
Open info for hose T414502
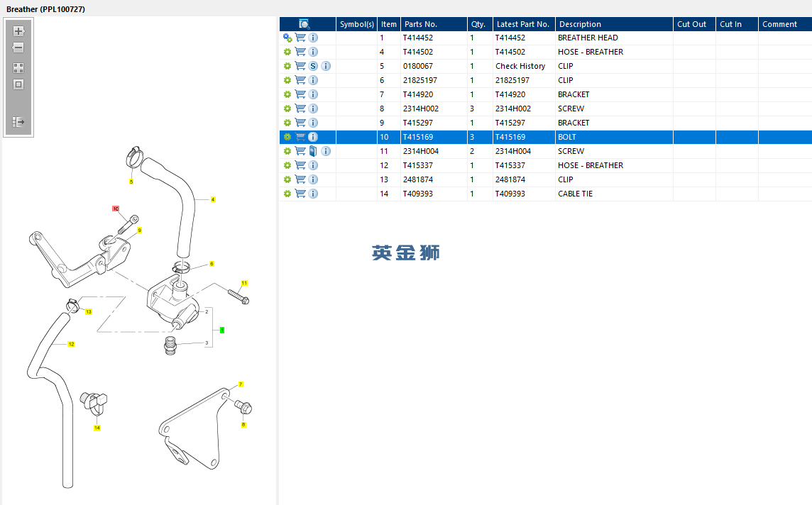point(313,52)
